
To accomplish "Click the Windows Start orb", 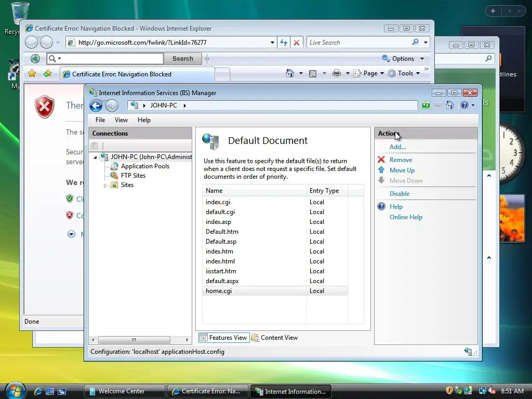I will pyautogui.click(x=15, y=390).
